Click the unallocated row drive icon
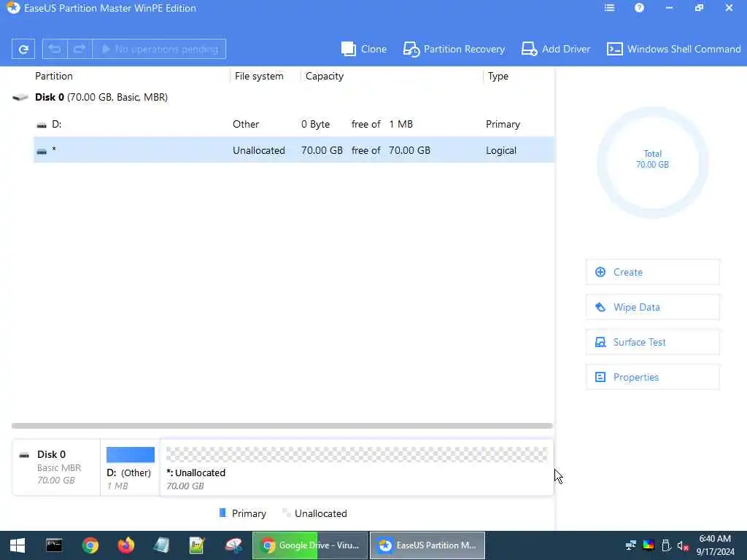 coord(42,152)
